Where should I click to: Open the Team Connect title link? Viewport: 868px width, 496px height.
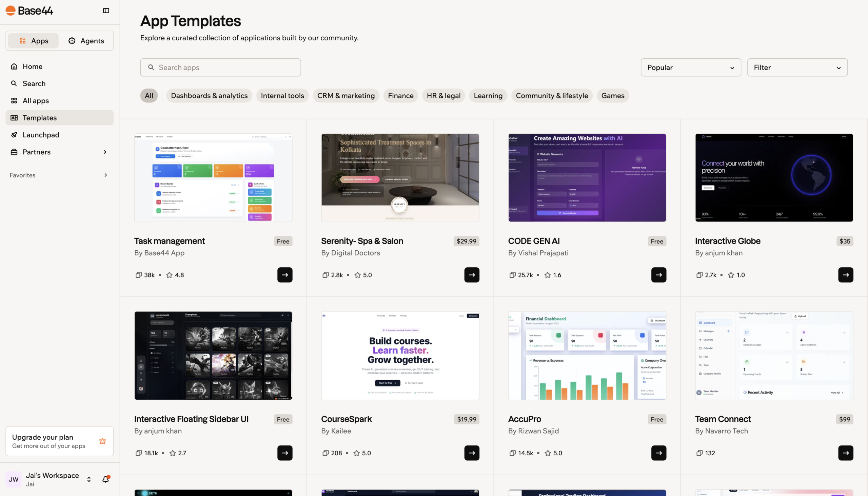point(723,419)
